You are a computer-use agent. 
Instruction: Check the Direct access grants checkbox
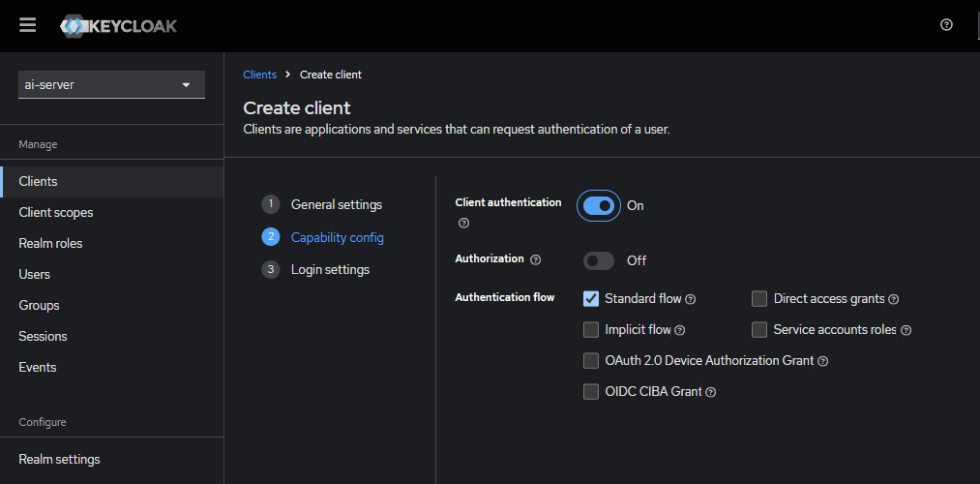[x=759, y=299]
